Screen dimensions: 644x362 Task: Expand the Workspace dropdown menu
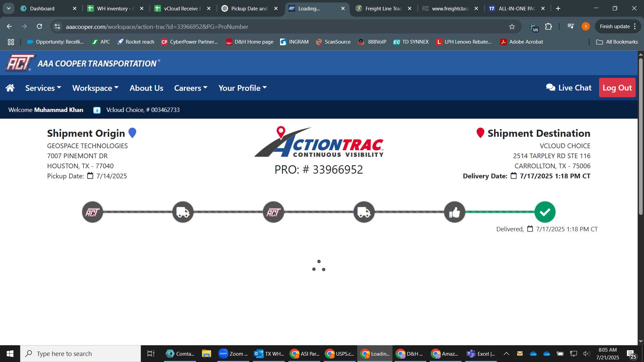point(96,88)
